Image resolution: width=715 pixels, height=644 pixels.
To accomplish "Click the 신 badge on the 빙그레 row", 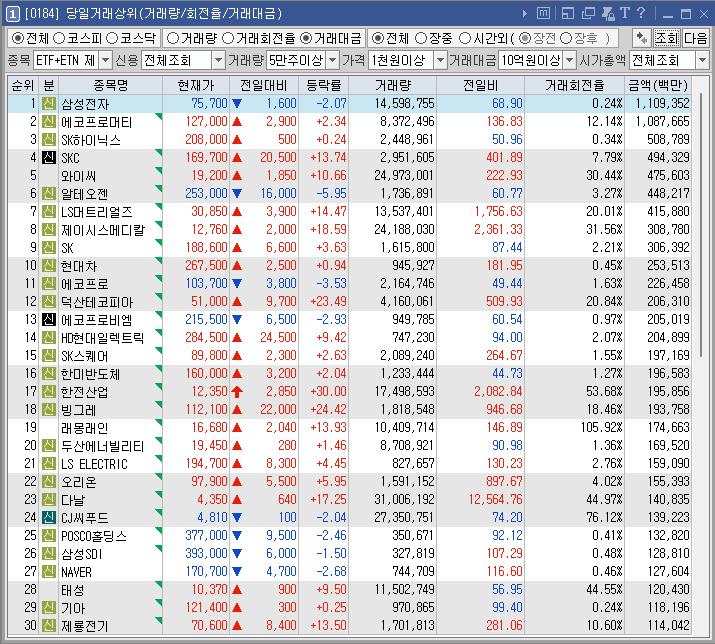I will click(49, 410).
